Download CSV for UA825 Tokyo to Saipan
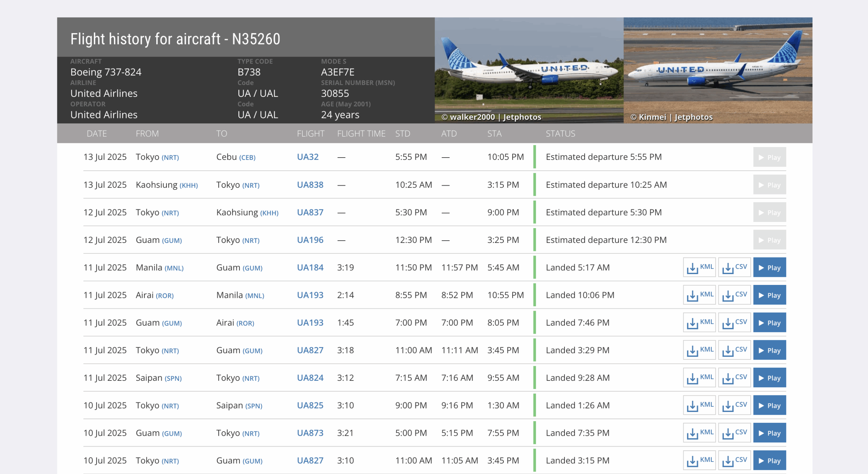 tap(734, 405)
